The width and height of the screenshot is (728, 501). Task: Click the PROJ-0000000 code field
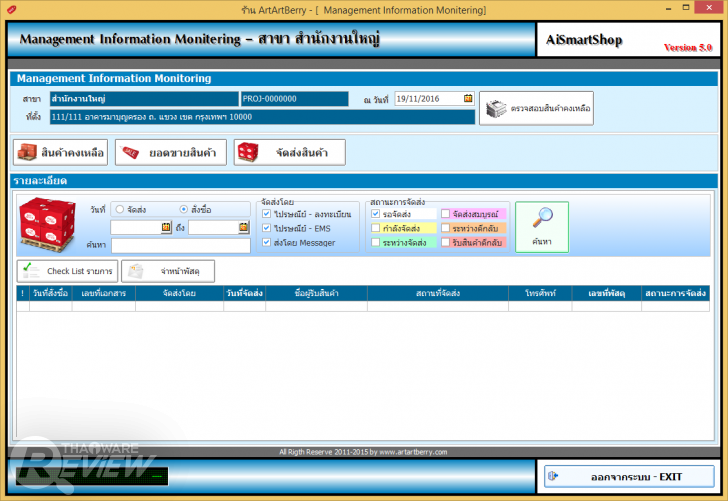click(294, 99)
